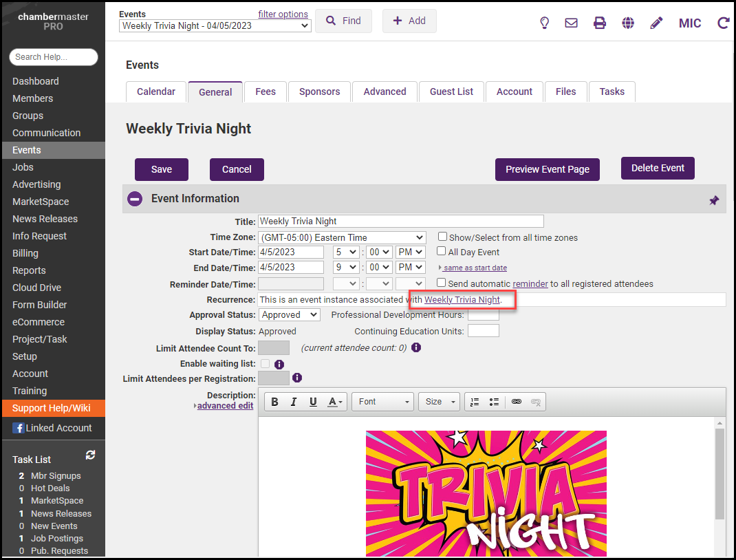Collapse the Event Information section

coord(136,199)
